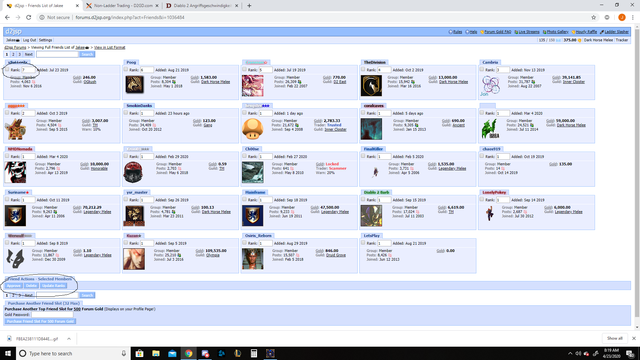Click the top friend search text box
The width and height of the screenshot is (640, 360).
coord(57,54)
